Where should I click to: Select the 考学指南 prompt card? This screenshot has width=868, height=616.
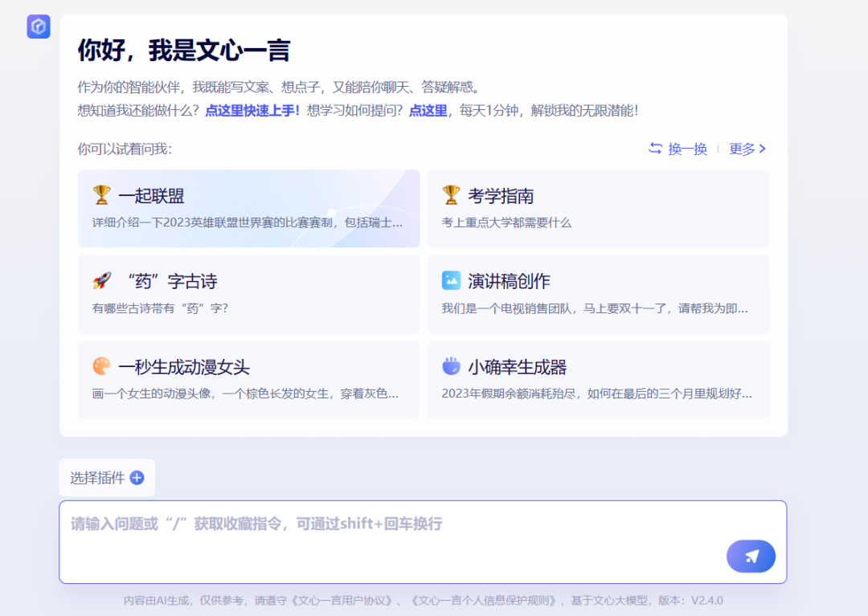pos(599,209)
